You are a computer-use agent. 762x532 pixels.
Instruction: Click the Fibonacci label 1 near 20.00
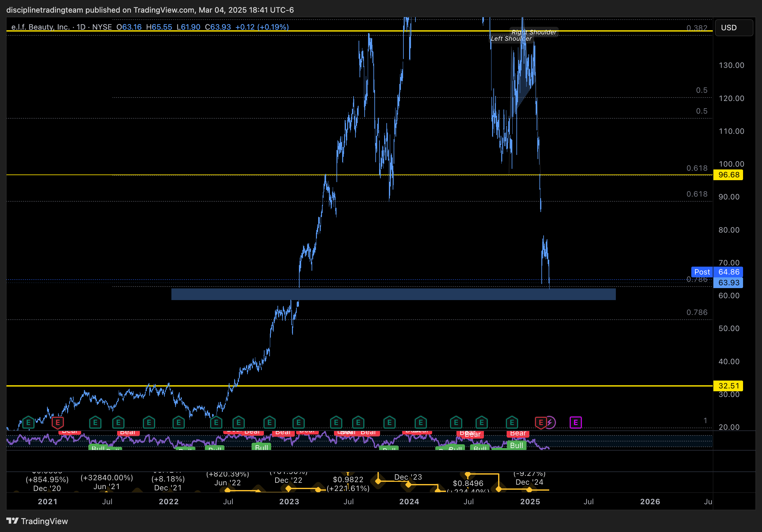[x=705, y=421]
